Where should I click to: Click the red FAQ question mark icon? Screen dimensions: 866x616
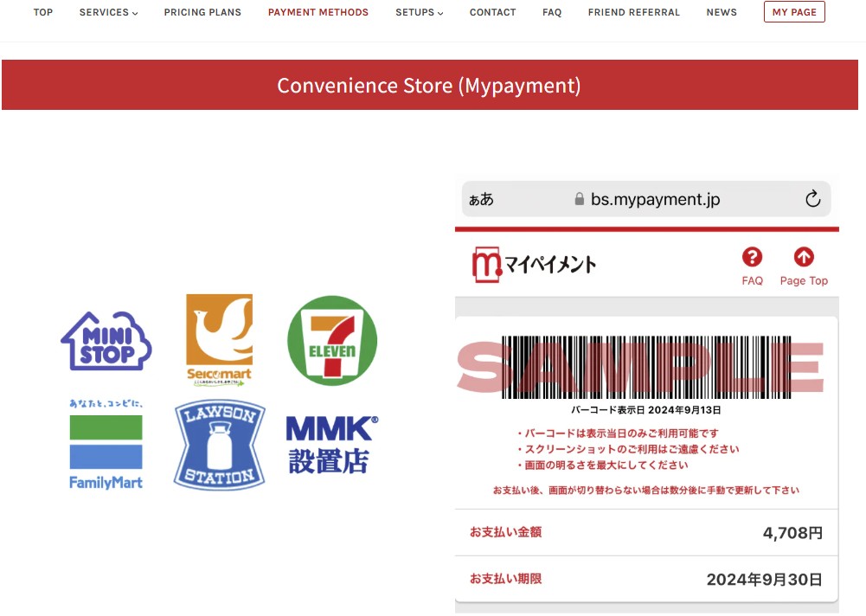click(x=752, y=257)
